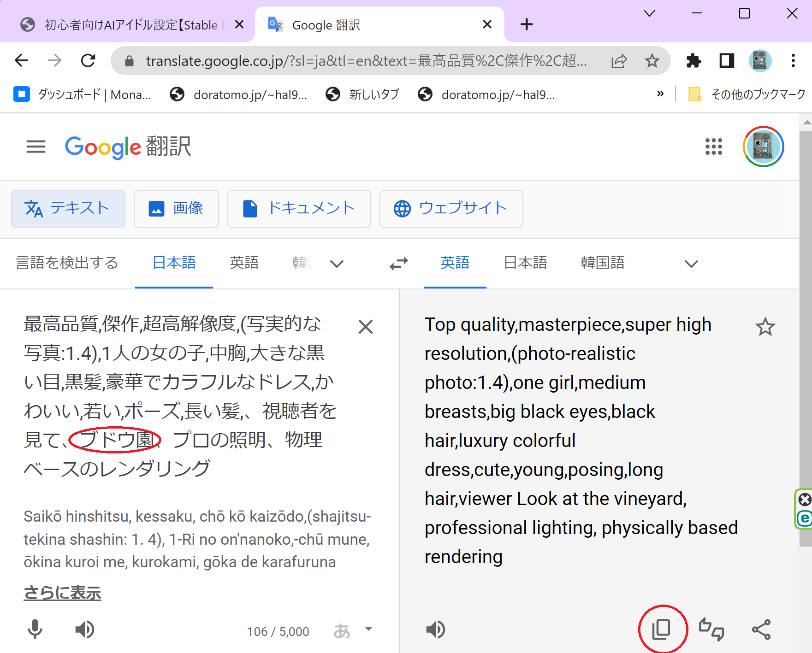Close the extension overlay with the X badge
Viewport: 812px width, 653px height.
pyautogui.click(x=805, y=500)
